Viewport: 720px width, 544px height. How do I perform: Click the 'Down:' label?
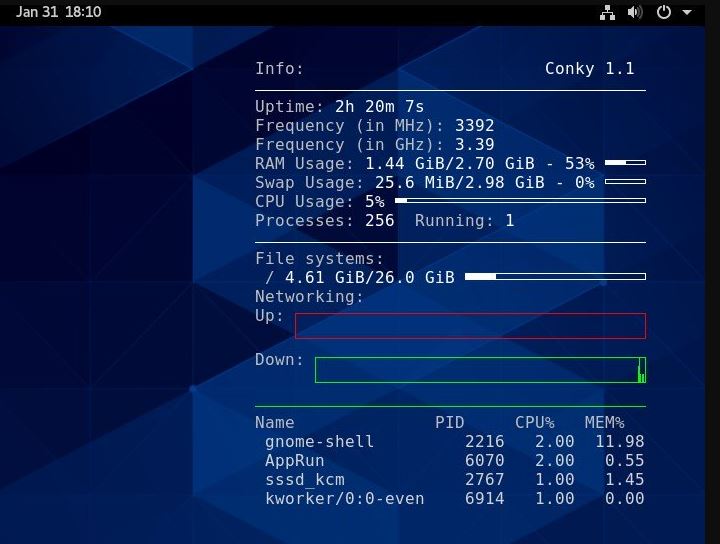(279, 359)
